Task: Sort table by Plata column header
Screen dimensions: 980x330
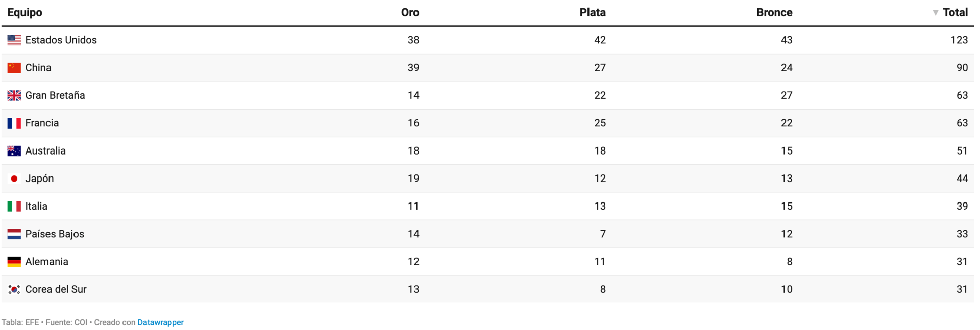Action: point(593,13)
